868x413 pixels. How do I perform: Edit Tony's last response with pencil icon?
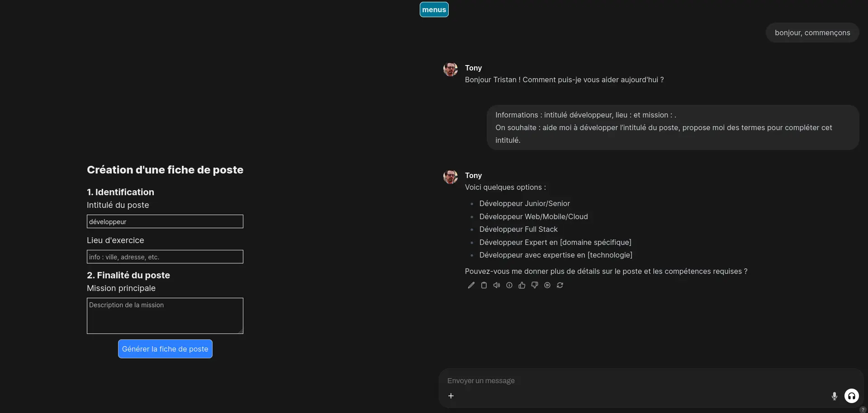471,285
